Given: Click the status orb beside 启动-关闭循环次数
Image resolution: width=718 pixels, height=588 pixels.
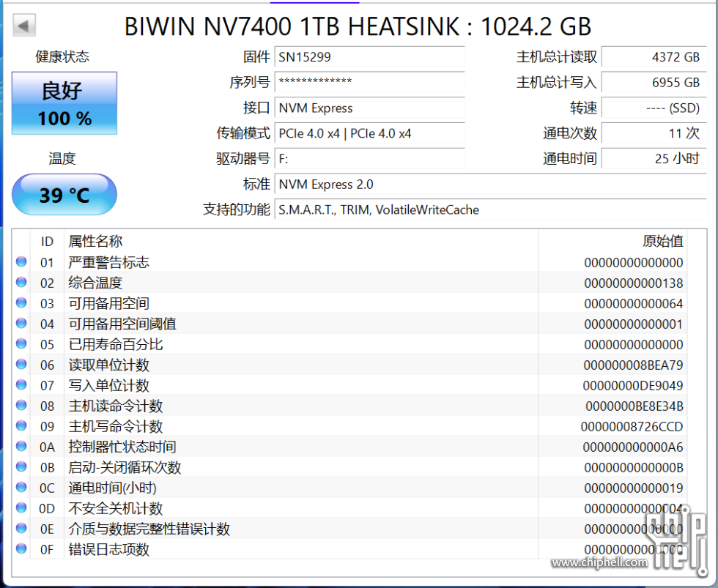Looking at the screenshot, I should point(21,467).
